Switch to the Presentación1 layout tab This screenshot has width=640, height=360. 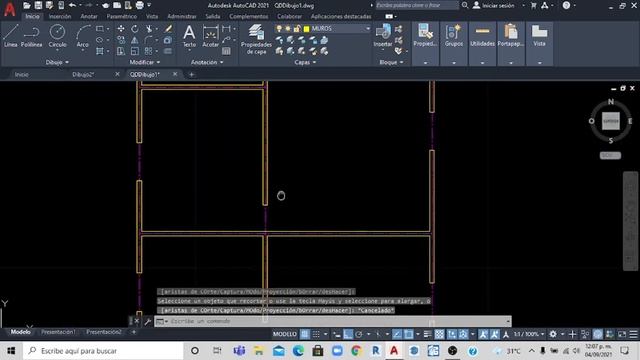[x=58, y=332]
